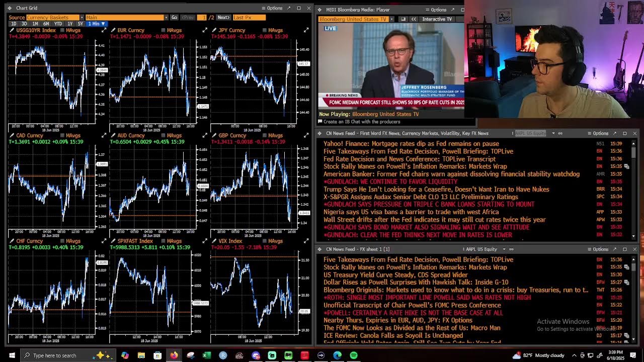Enlarge the CAD Curncy chart with expand arrows

point(104,136)
